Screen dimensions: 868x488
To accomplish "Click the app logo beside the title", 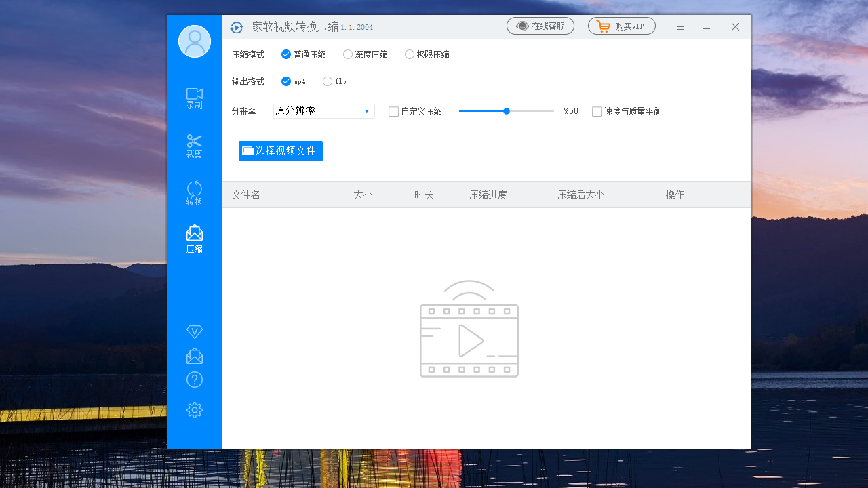I will [x=237, y=27].
